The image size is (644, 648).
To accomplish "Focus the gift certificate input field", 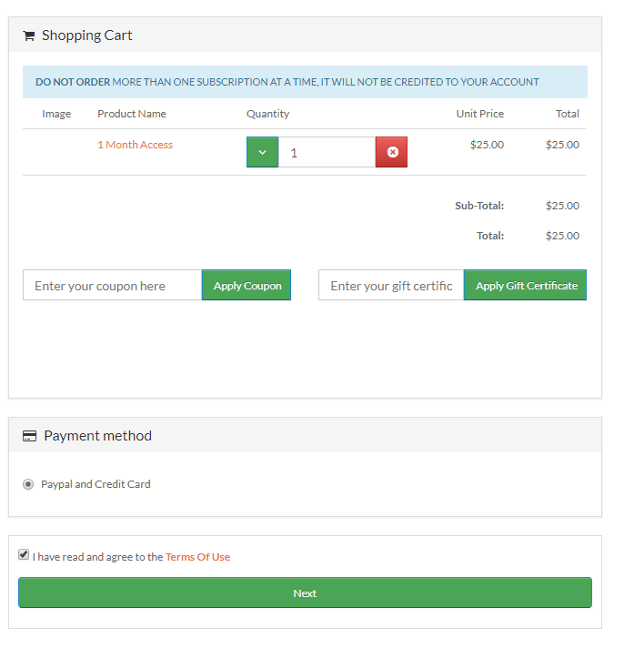I will tap(391, 285).
